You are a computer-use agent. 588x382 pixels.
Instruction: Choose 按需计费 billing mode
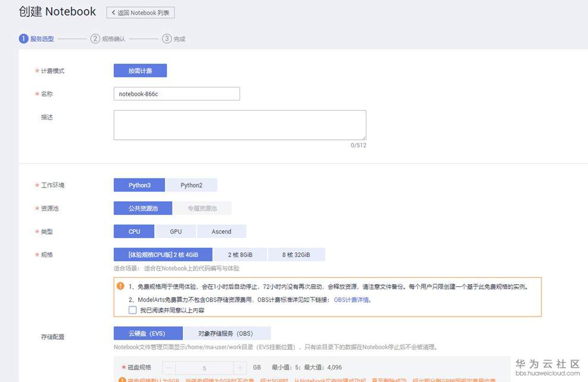point(140,70)
